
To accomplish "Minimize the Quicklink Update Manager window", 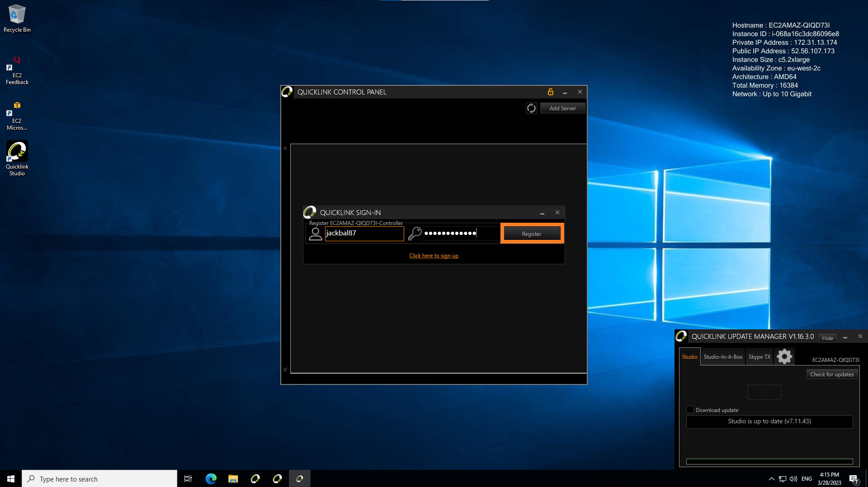I will (x=845, y=337).
